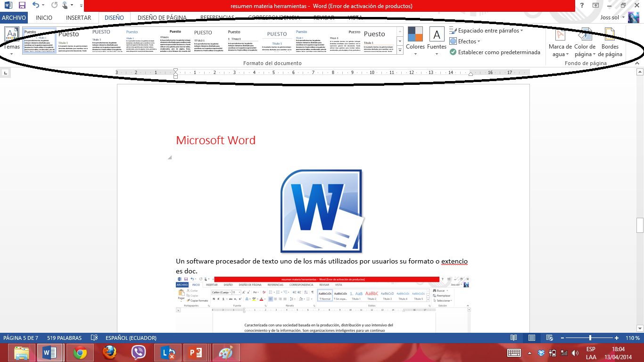Click the zoom in plus control
Image resolution: width=644 pixels, height=362 pixels.
pos(617,338)
